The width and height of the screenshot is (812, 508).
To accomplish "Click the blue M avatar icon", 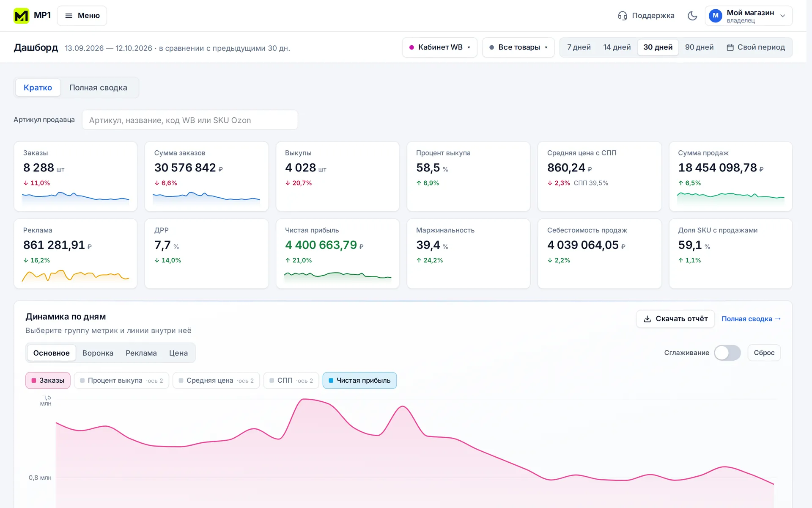I will tap(716, 16).
